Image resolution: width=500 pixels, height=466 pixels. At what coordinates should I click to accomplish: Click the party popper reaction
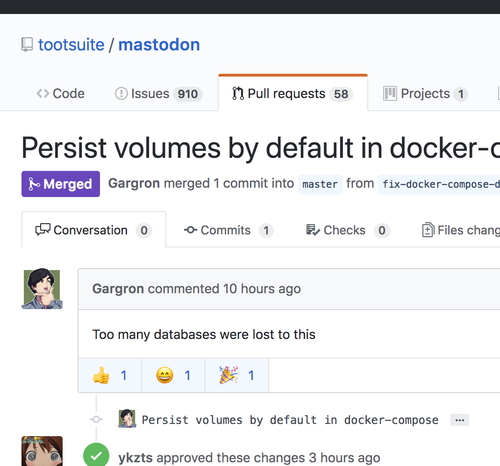(x=237, y=375)
